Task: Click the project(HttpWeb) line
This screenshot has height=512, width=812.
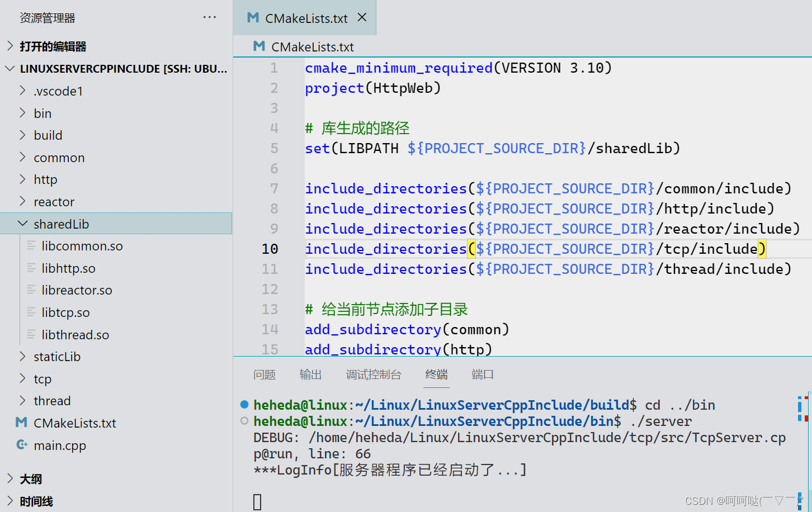Action: [373, 88]
